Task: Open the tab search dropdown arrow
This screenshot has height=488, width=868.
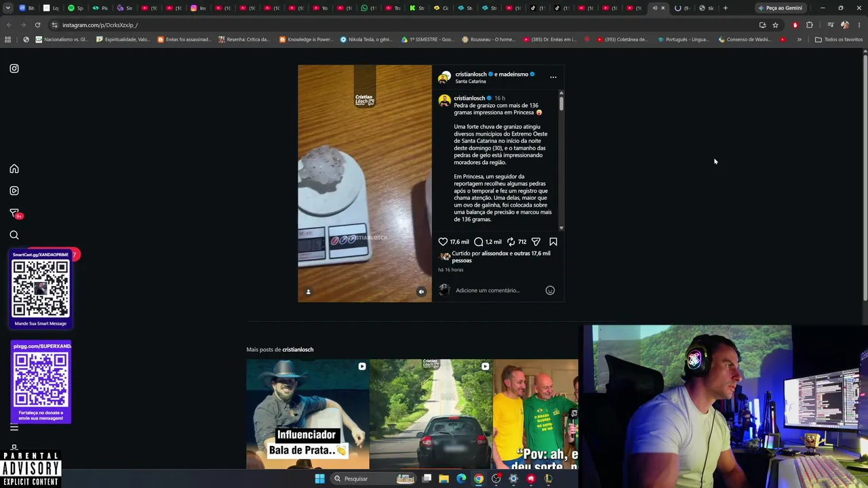Action: click(8, 8)
